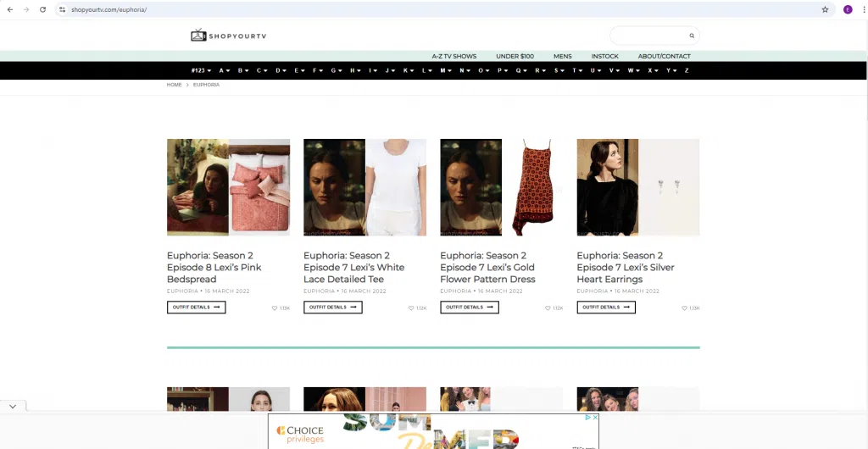Like the Lexi's Pink Bedspread post

275,308
